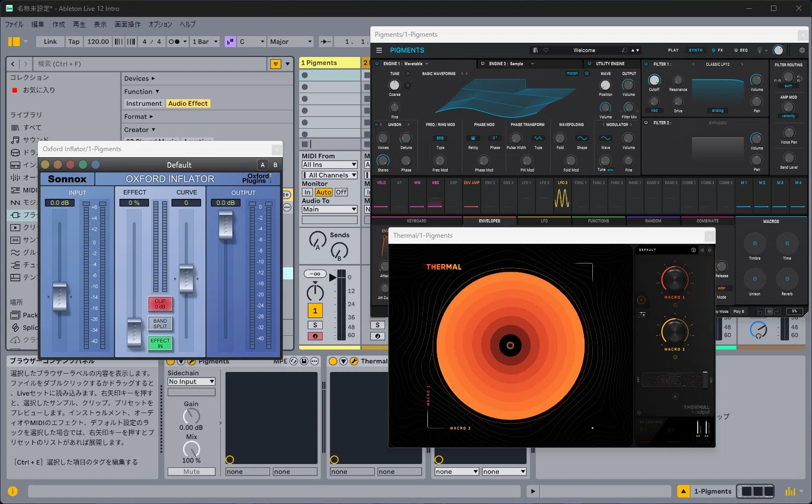Image resolution: width=812 pixels, height=504 pixels.
Task: Click the Pigments device hot-swap icon
Action: 294,361
